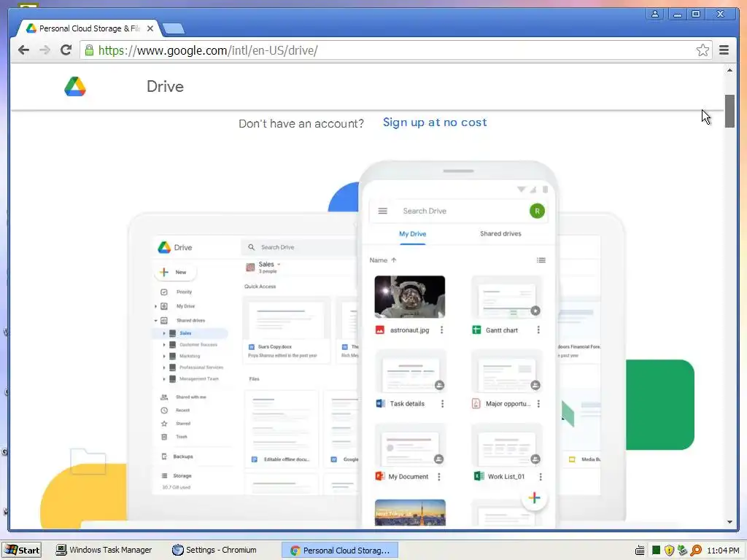Click the green R avatar in mockup

click(x=537, y=211)
